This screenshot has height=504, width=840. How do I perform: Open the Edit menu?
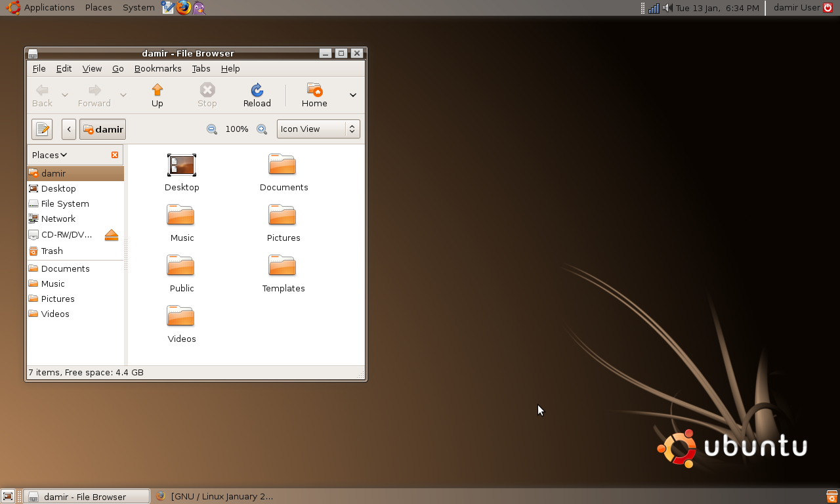64,69
